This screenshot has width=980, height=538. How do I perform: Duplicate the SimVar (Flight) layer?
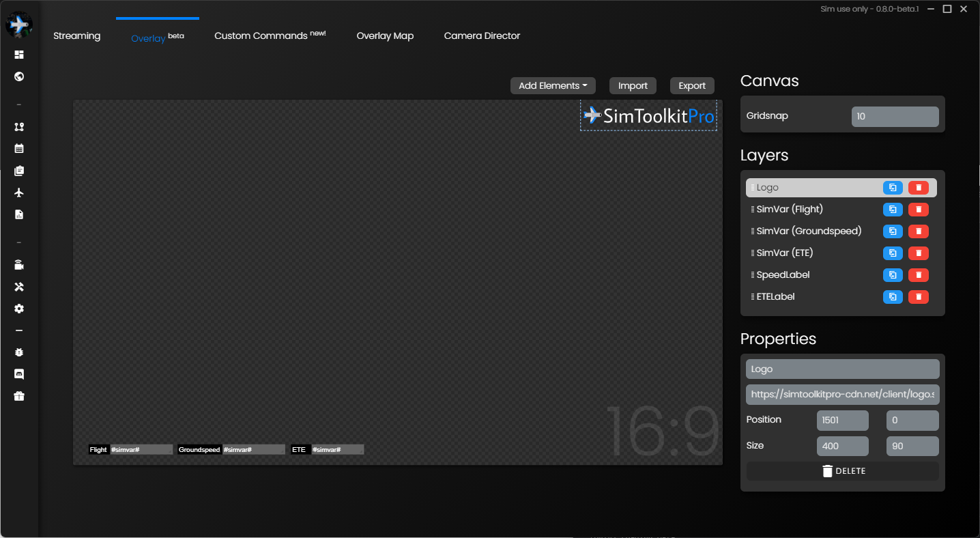pos(893,210)
